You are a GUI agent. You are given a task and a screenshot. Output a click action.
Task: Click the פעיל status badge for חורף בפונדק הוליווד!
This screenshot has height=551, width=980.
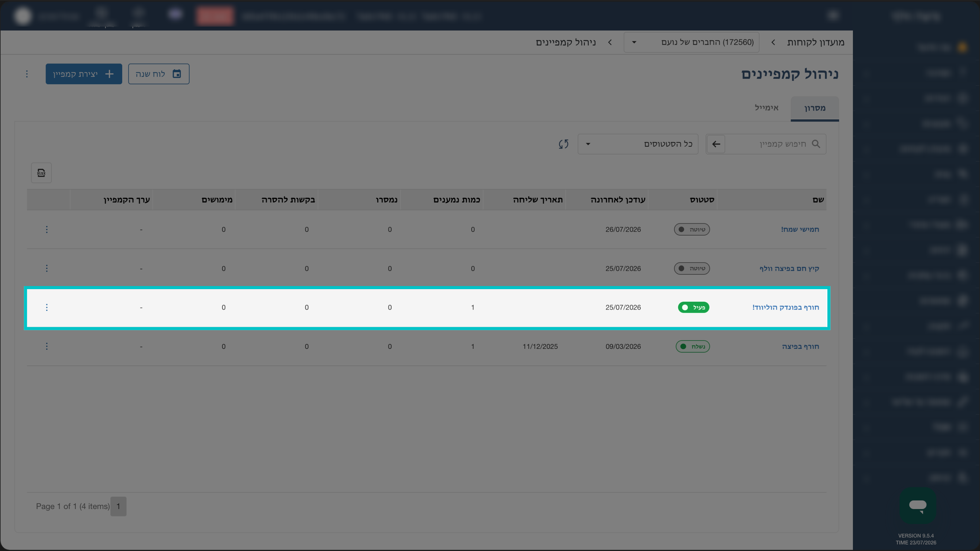point(694,307)
